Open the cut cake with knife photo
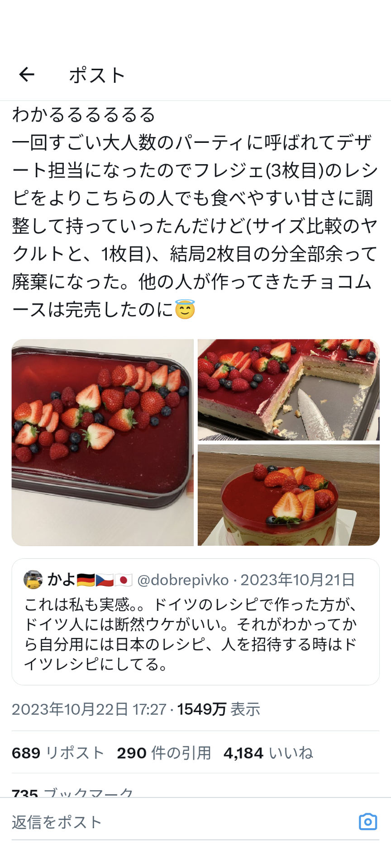 coord(289,390)
